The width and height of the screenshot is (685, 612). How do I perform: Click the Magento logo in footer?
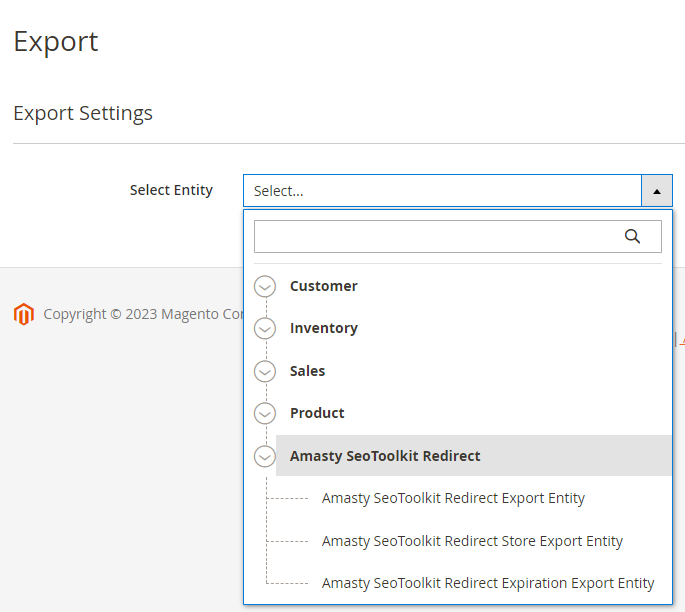point(24,314)
